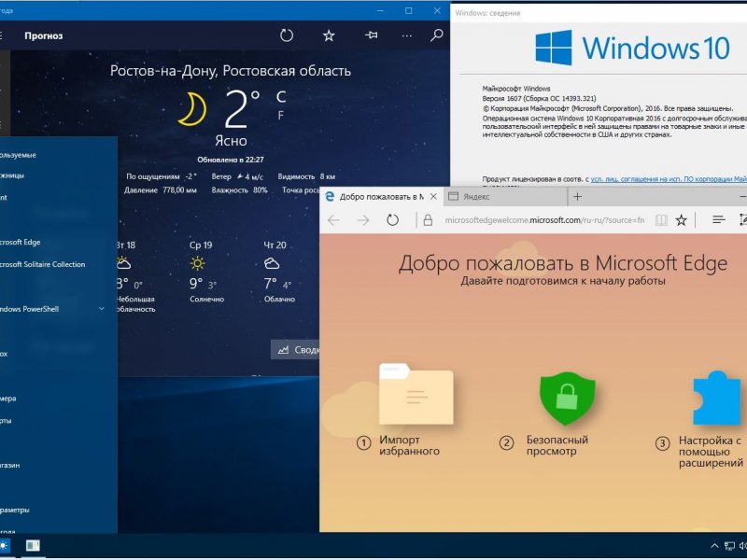747x560 pixels.
Task: Open the weather app's more options menu
Action: 406,35
